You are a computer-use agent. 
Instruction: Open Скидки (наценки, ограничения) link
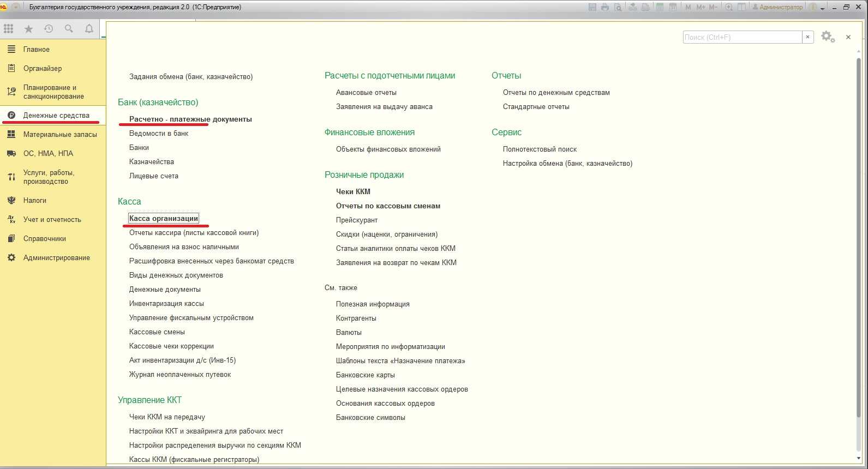tap(387, 234)
